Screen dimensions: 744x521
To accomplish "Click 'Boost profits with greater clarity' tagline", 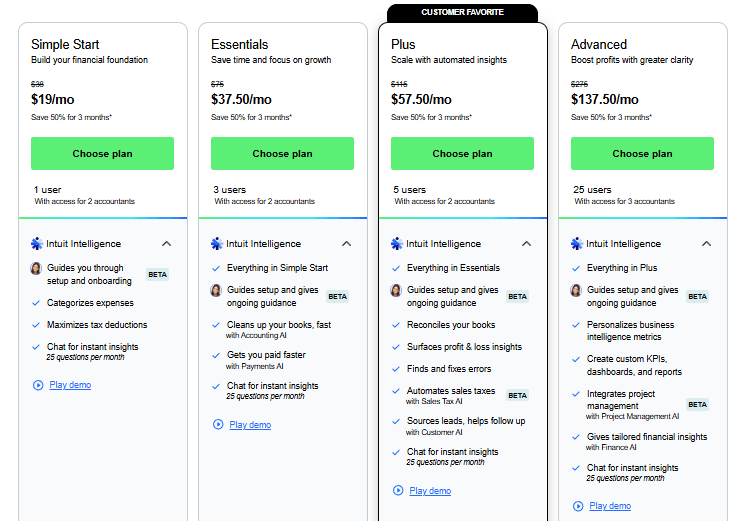I will [x=632, y=60].
